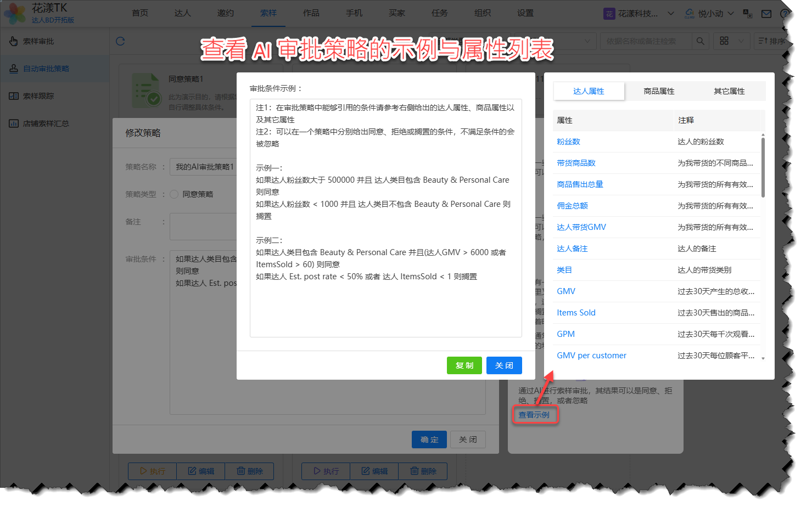Expand the 悦小动 user dropdown
Viewport: 812px width, 513px height.
click(730, 14)
